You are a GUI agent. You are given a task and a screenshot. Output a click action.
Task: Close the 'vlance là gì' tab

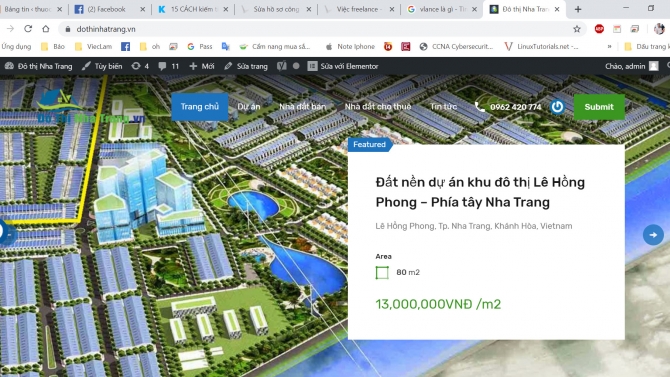click(x=474, y=9)
